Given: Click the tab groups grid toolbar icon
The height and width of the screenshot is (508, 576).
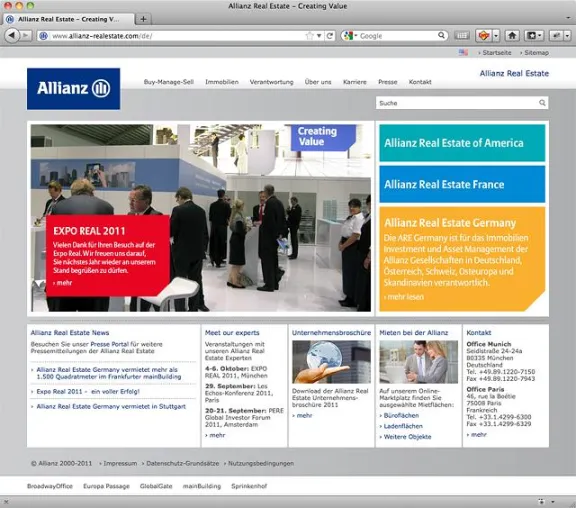Looking at the screenshot, I should [462, 36].
